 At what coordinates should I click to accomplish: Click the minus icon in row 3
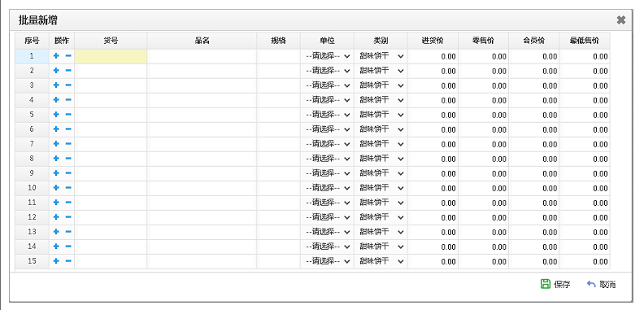click(68, 85)
